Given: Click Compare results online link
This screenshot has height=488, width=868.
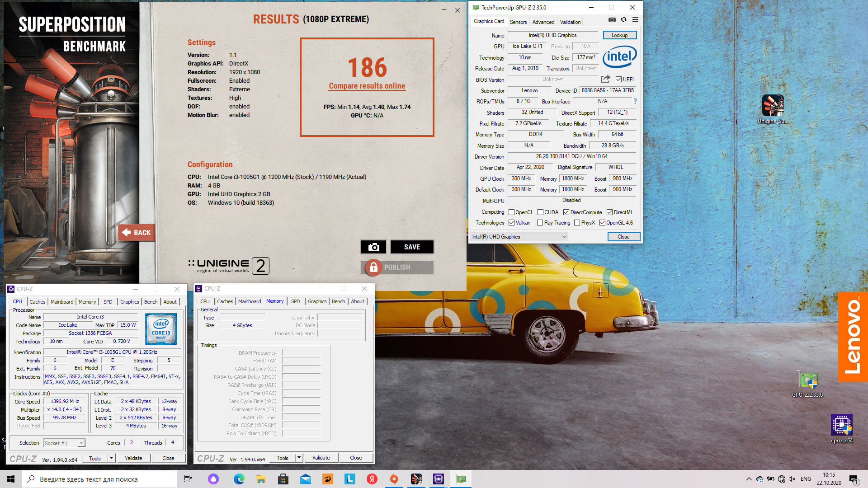Looking at the screenshot, I should (x=367, y=86).
